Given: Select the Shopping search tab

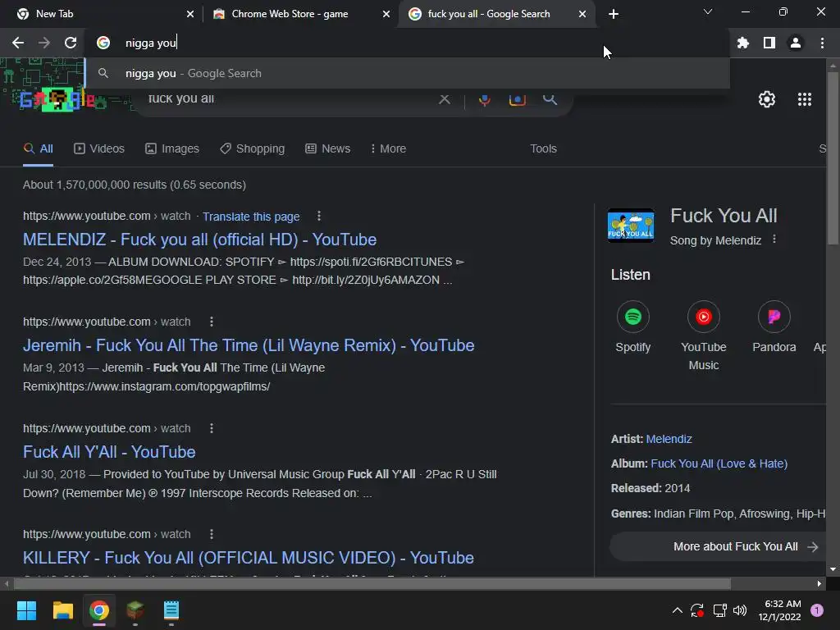Looking at the screenshot, I should pyautogui.click(x=253, y=148).
